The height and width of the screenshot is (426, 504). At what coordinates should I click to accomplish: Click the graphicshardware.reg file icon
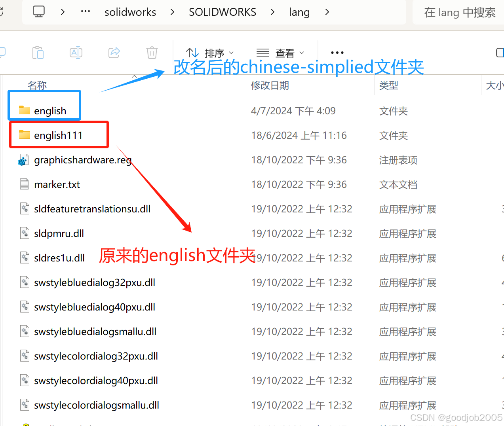[24, 160]
